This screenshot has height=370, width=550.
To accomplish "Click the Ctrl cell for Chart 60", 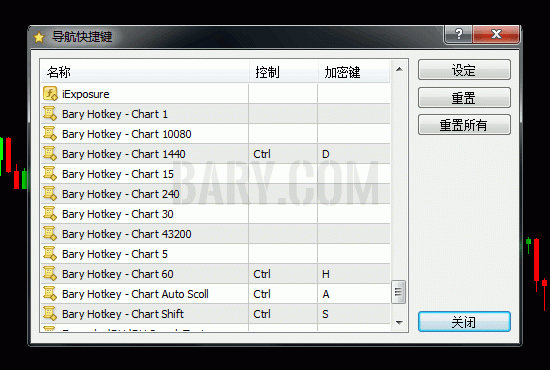I will [283, 274].
